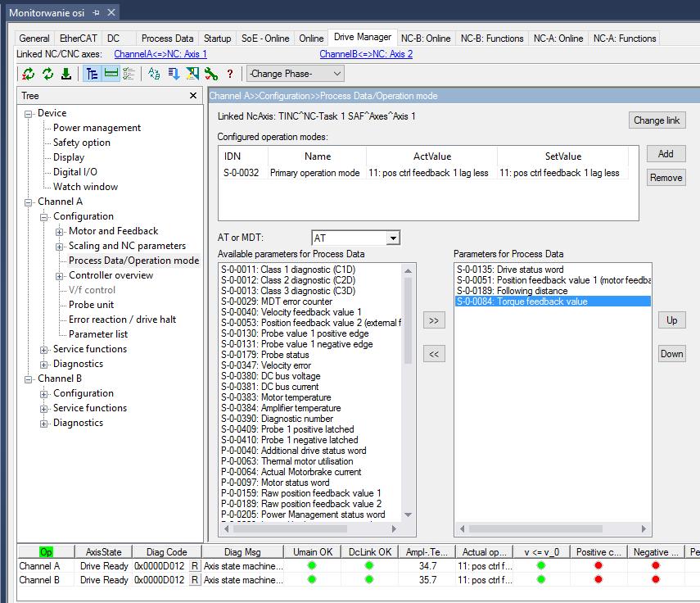This screenshot has width=700, height=603.
Task: Open the AT or MDT combo box
Action: pyautogui.click(x=356, y=238)
